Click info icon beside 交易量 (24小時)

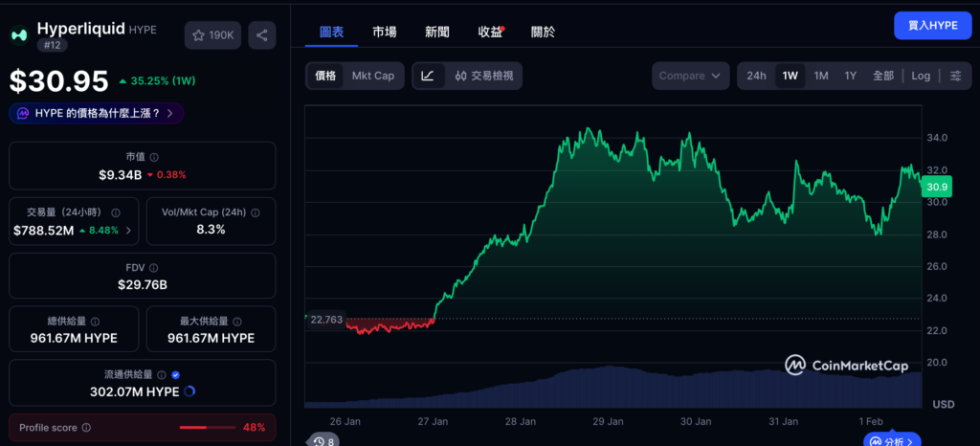[x=116, y=213]
